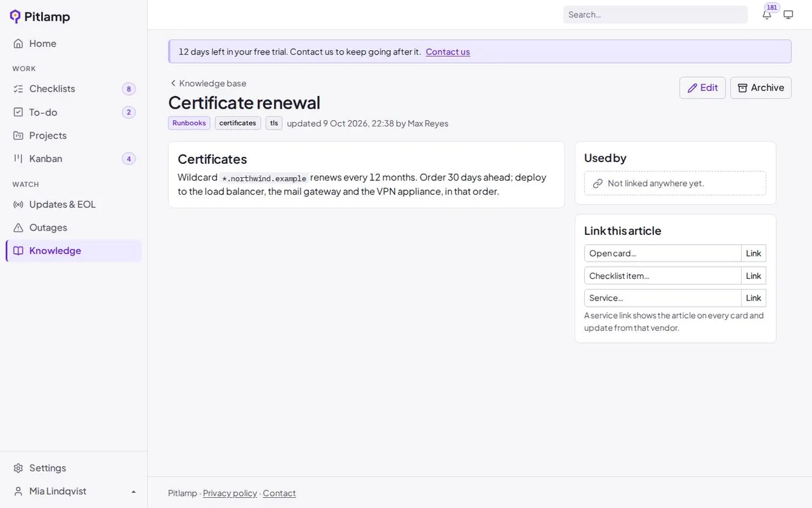Click the Updates & EOL broadcast icon
This screenshot has width=812, height=508.
[x=18, y=204]
